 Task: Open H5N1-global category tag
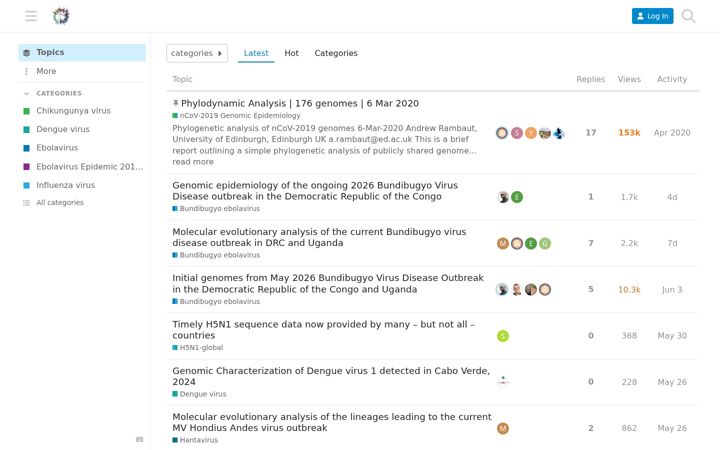pyautogui.click(x=197, y=348)
